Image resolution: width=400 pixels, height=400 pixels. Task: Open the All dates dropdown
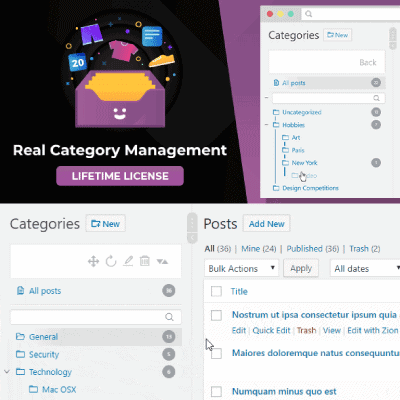pyautogui.click(x=365, y=268)
